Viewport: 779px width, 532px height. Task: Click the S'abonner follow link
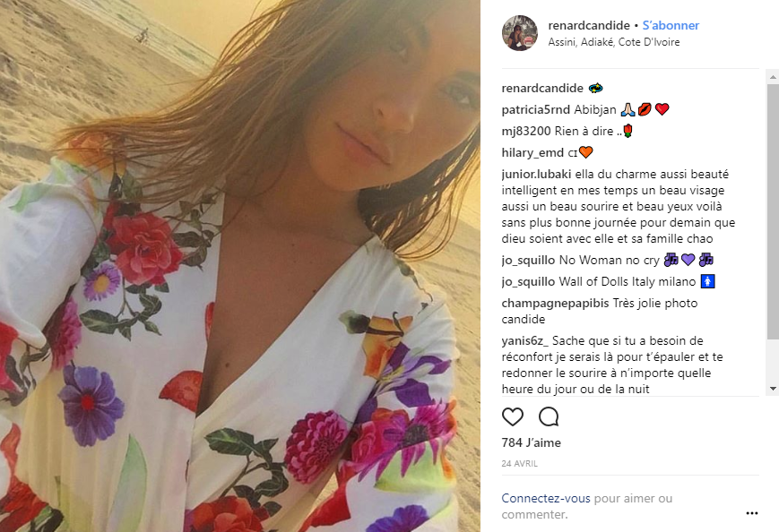[x=671, y=25]
